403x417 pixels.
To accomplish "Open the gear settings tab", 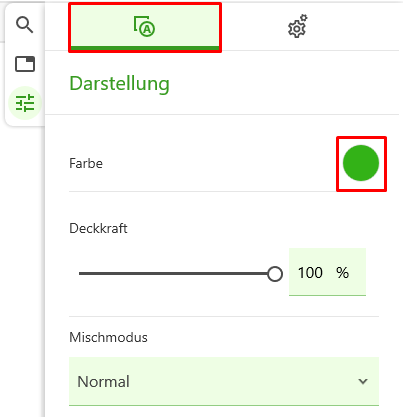I will point(298,26).
